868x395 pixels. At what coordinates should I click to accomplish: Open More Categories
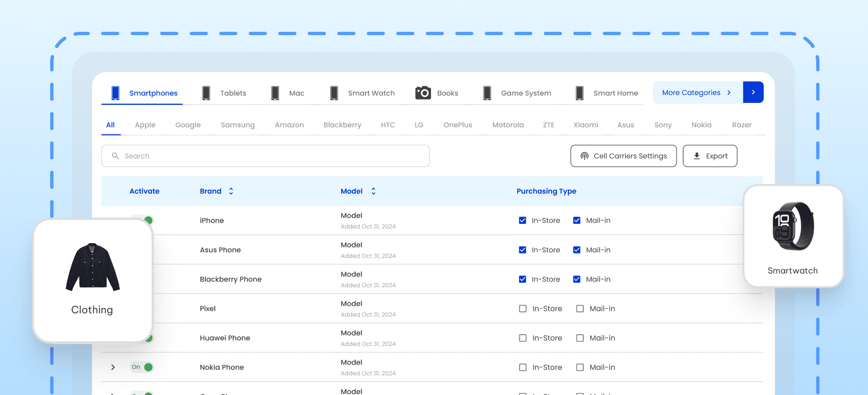click(698, 92)
